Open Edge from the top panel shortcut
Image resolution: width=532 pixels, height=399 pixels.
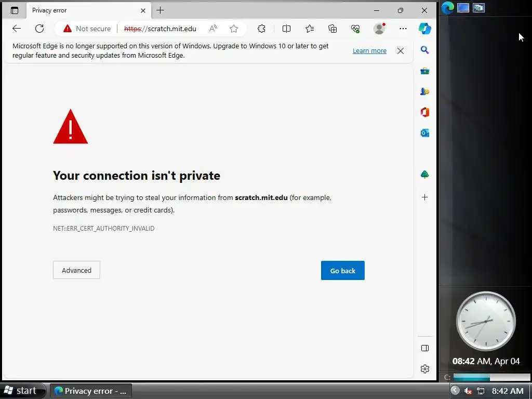(x=447, y=8)
